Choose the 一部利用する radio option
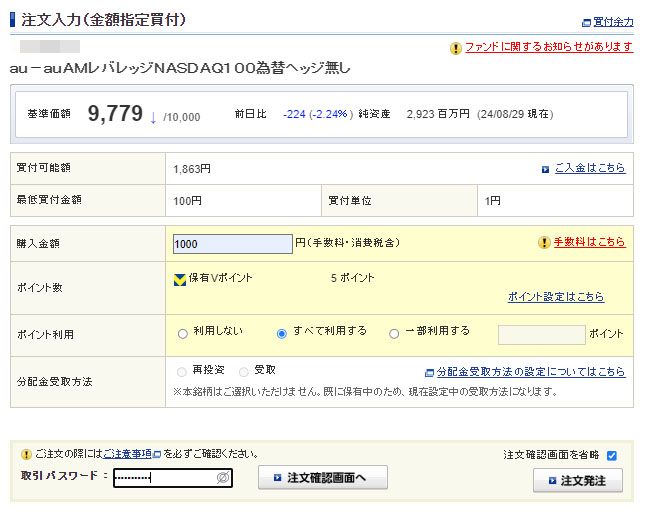The image size is (645, 512). 394,333
